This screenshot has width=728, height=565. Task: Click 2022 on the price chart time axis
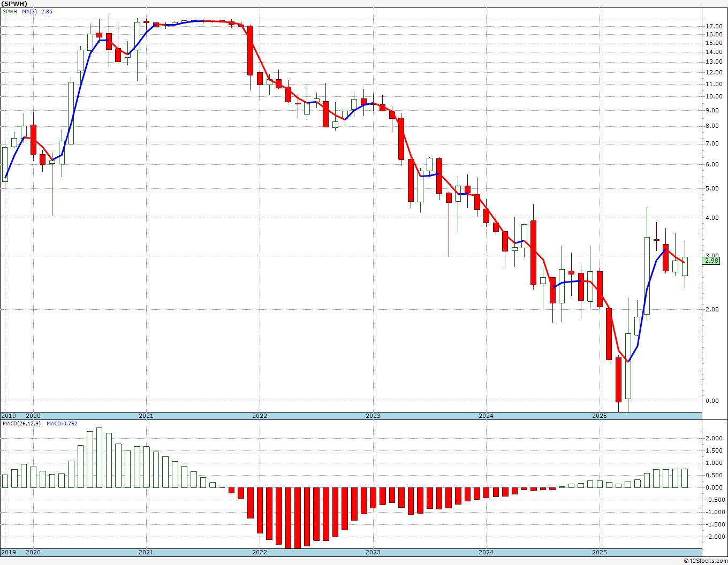(260, 416)
